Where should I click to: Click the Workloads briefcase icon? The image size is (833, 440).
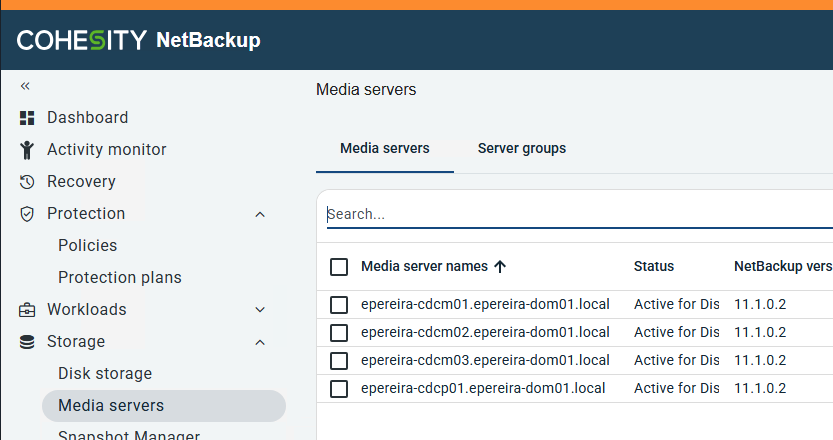click(27, 310)
